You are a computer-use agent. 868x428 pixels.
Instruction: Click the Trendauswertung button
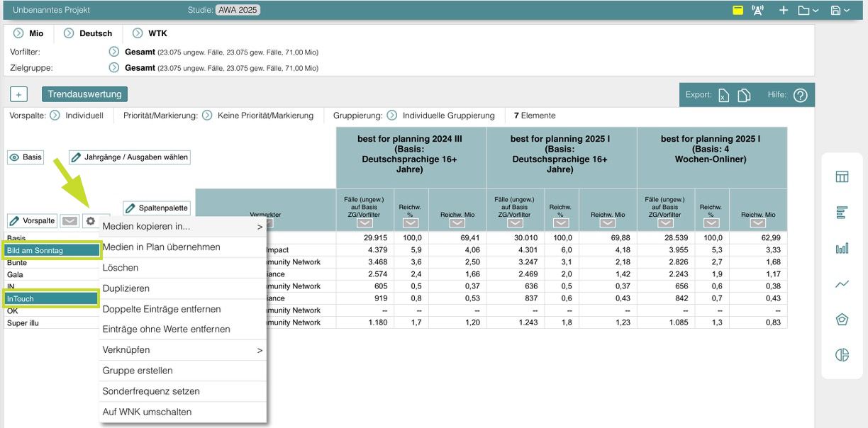[x=84, y=94]
